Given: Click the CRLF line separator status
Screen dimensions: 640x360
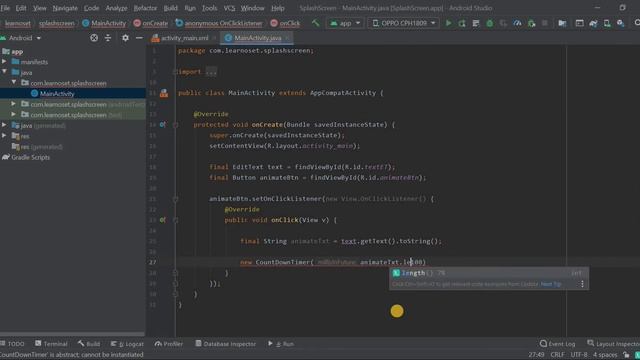Looking at the screenshot, I should (x=557, y=355).
